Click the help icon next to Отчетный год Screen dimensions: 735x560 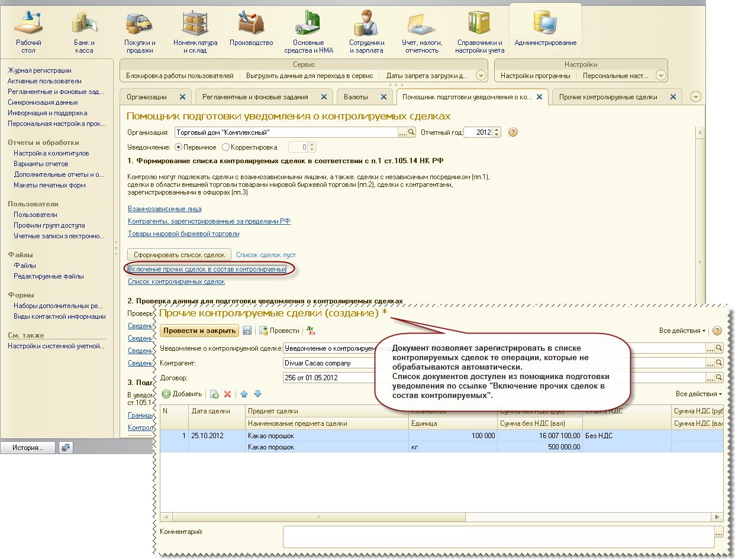click(x=513, y=132)
